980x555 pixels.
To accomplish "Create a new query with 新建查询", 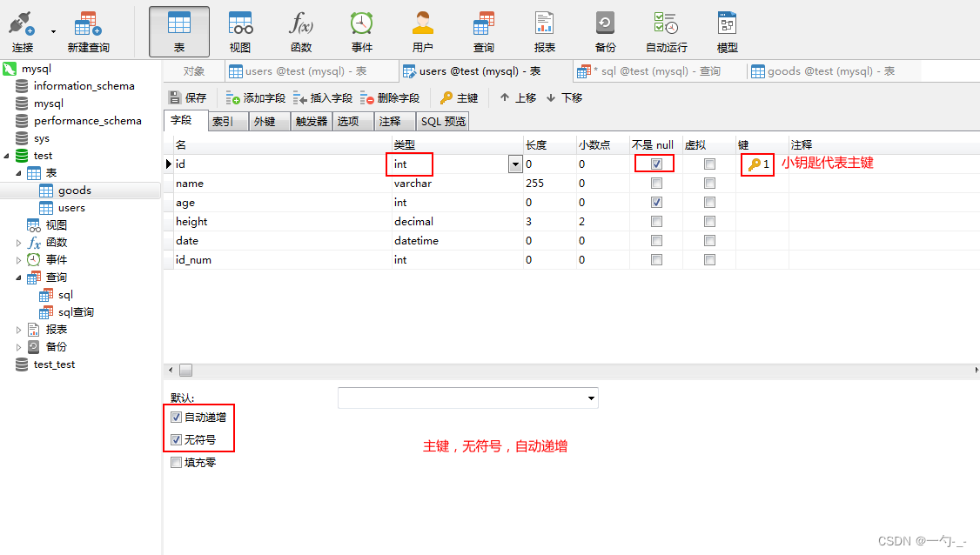I will point(88,31).
